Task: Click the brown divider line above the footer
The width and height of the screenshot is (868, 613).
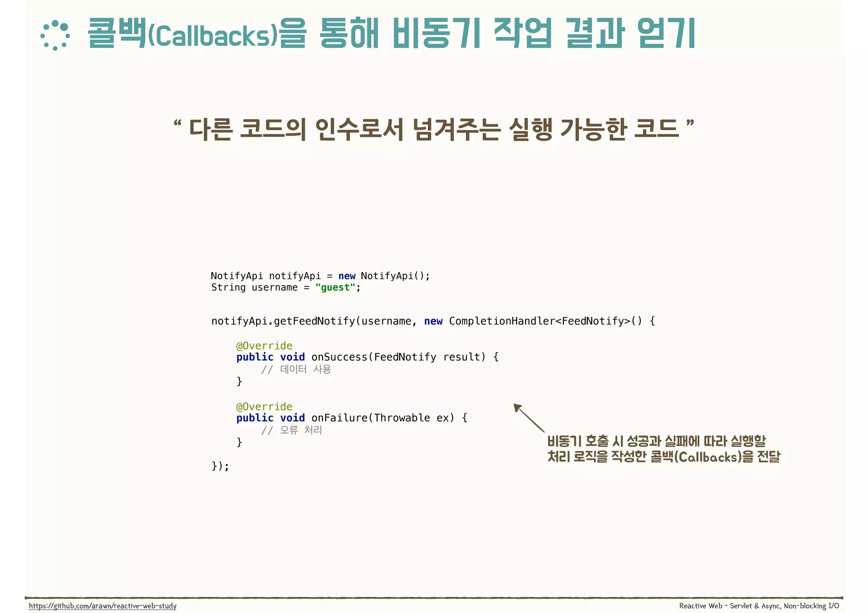Action: tap(434, 598)
